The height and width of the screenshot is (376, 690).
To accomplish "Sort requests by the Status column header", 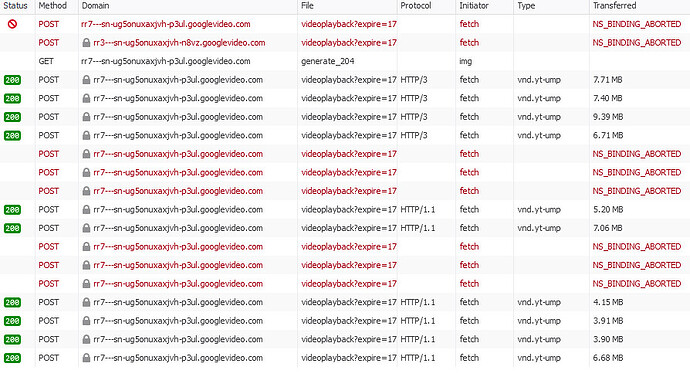I will tap(15, 6).
